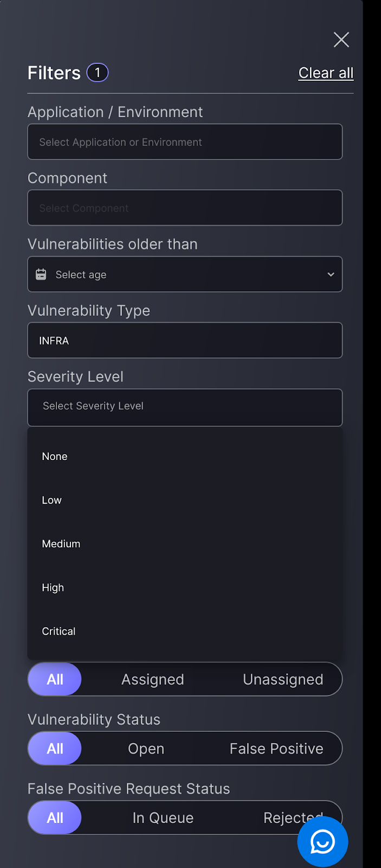381x868 pixels.
Task: Expand the Select age dropdown chevron
Action: [x=331, y=275]
